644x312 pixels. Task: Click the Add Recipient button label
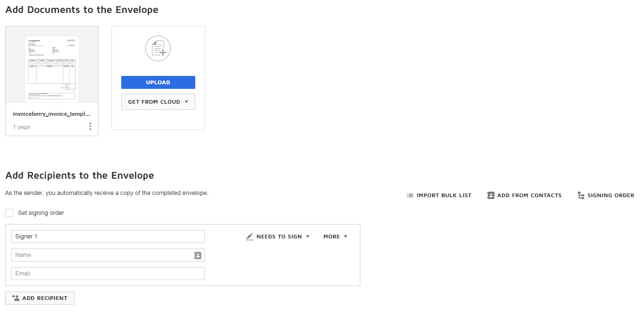[x=45, y=298]
